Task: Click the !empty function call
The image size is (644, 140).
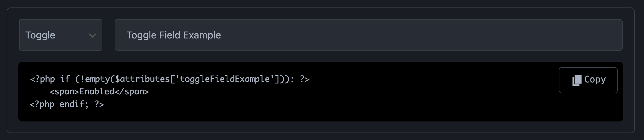Action: 95,79
